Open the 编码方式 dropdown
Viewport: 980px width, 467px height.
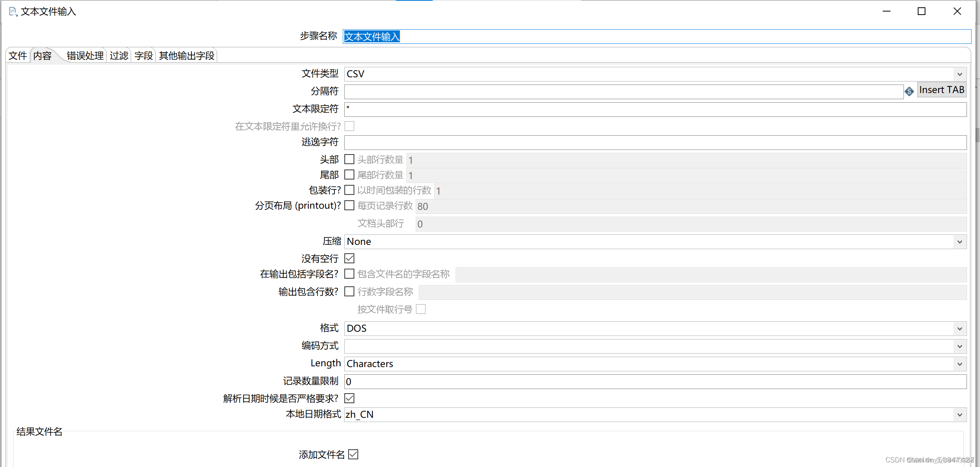coord(960,346)
